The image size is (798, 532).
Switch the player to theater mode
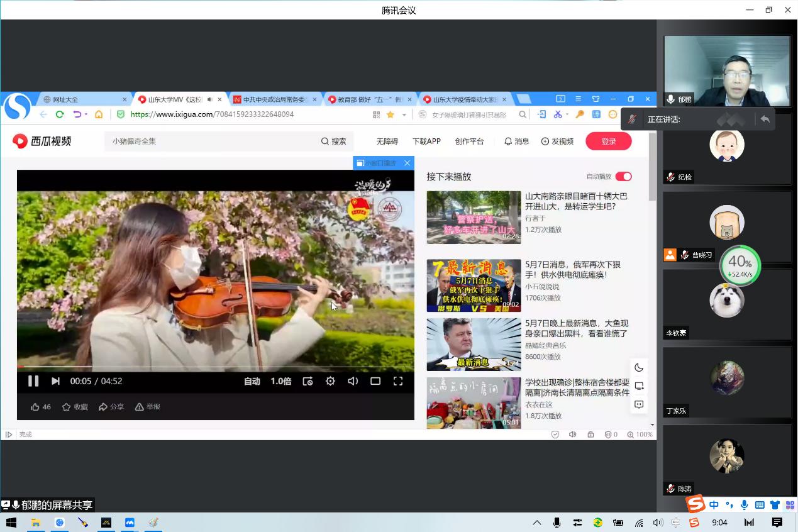(x=375, y=381)
